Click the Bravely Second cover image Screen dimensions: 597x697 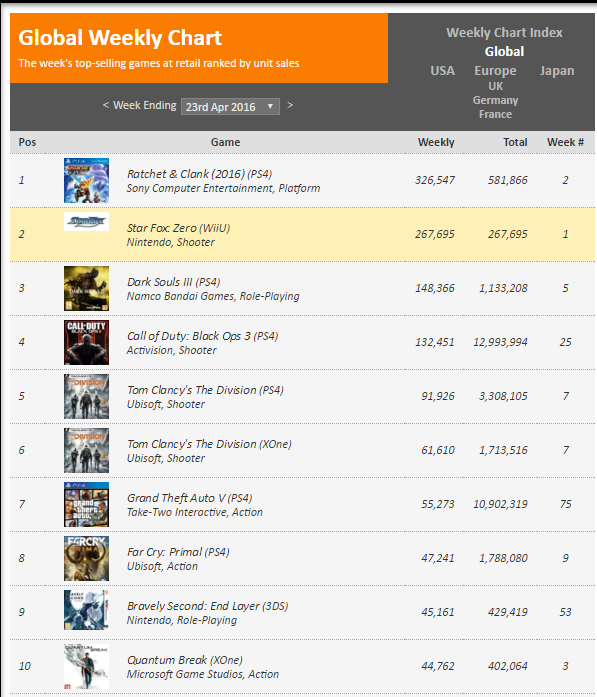(86, 610)
